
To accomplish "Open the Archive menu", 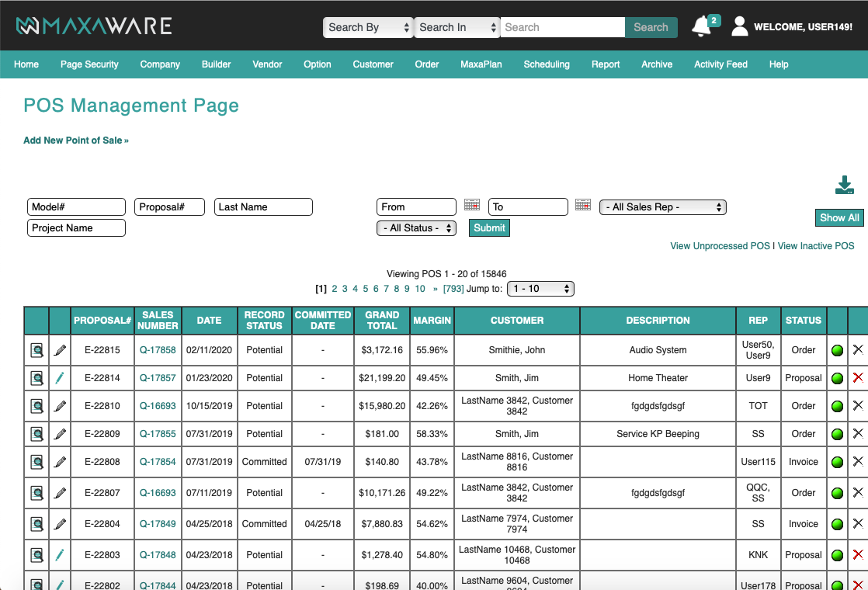I will pyautogui.click(x=657, y=64).
